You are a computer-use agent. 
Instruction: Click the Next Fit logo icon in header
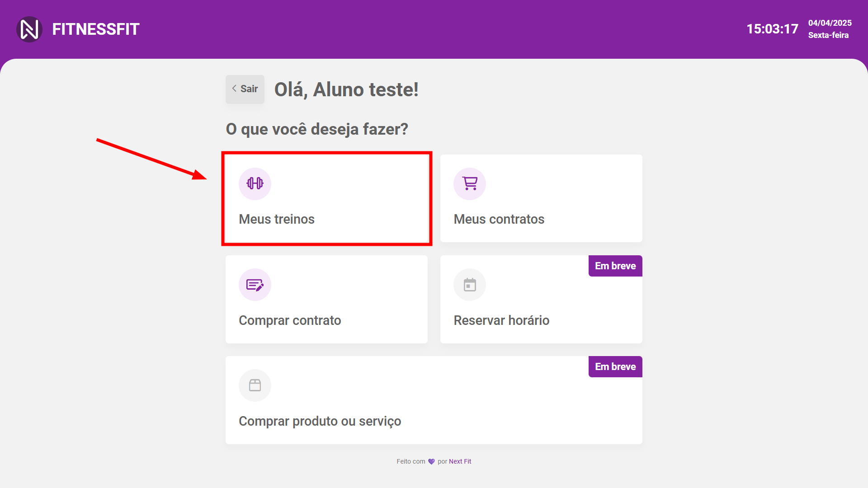(x=29, y=29)
